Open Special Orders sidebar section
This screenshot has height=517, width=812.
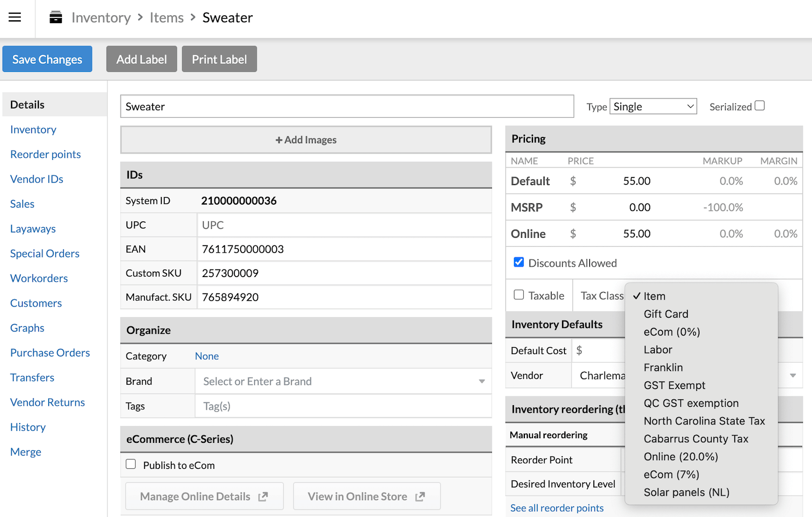[x=45, y=254]
